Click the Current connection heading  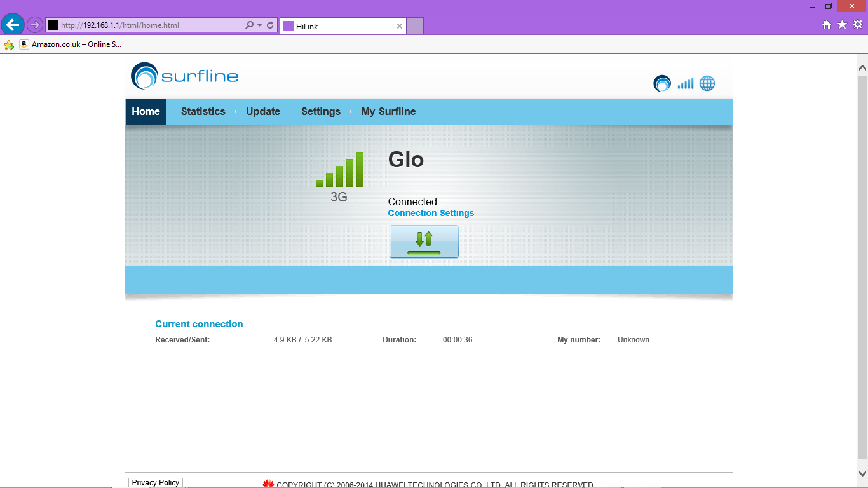pos(199,324)
